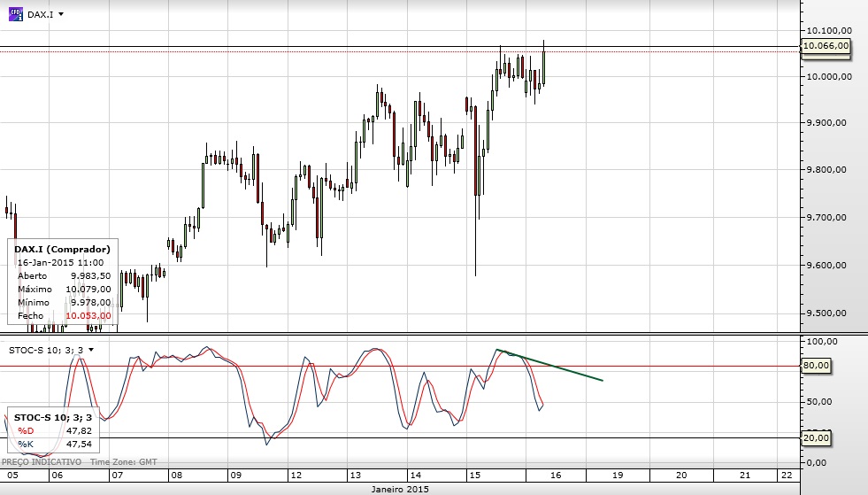
Task: Click date 19 on the time axis
Action: (x=618, y=475)
